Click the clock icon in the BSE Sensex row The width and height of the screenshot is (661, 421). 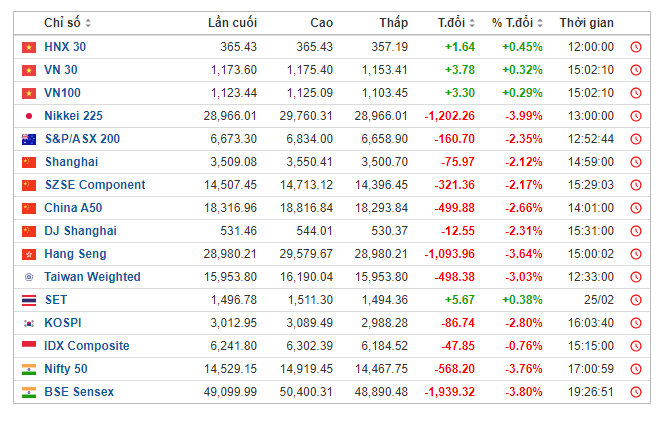tap(636, 392)
